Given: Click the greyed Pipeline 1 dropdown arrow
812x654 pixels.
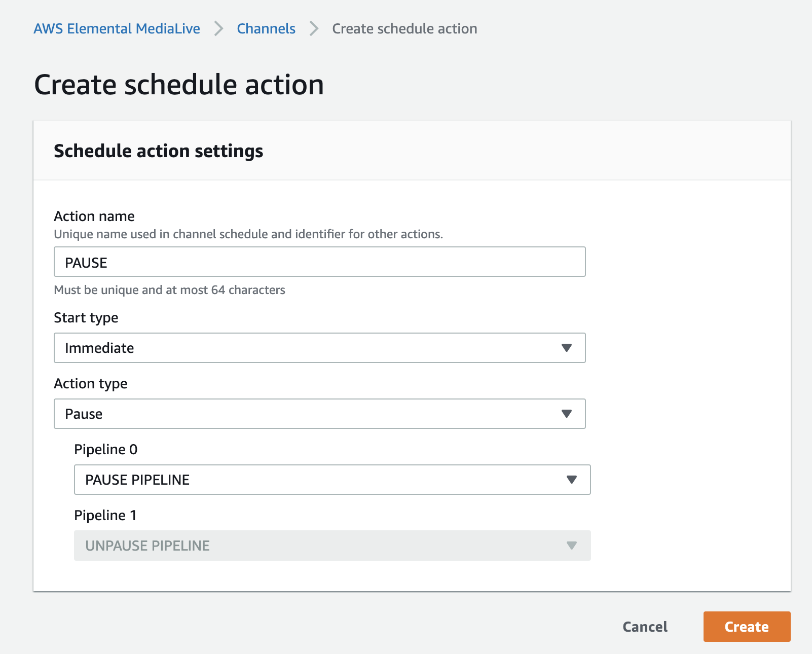Looking at the screenshot, I should click(572, 546).
